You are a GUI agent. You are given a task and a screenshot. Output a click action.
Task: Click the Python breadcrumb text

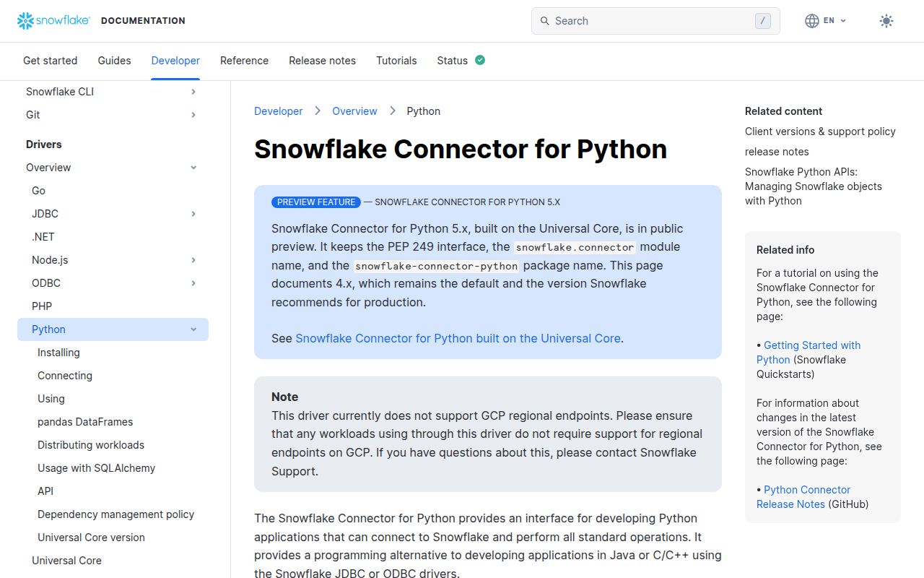coord(423,111)
